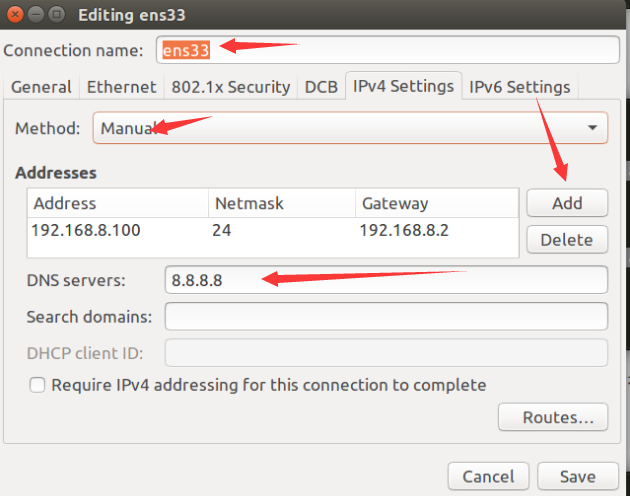Click the Add address button
The image size is (630, 496).
tap(567, 203)
